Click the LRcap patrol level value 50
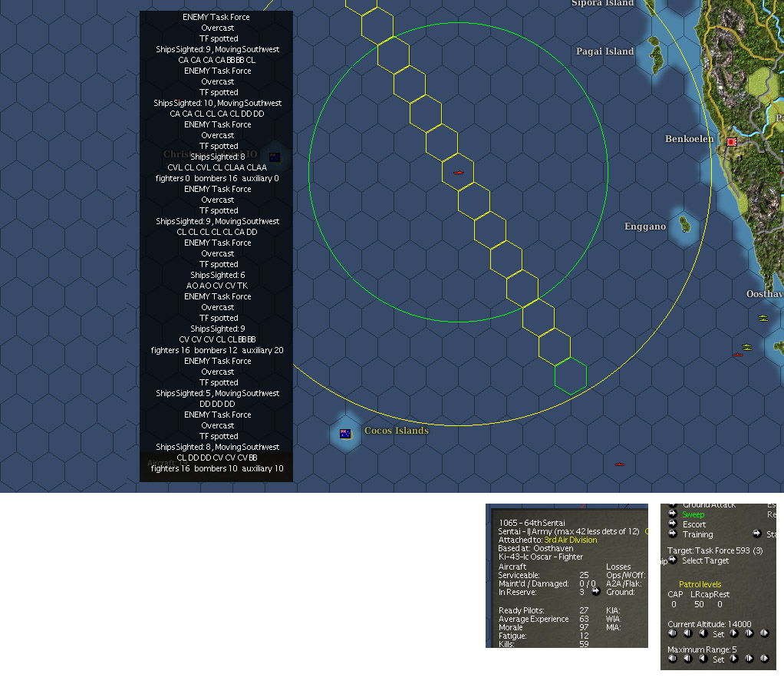The image size is (784, 684). click(x=699, y=604)
